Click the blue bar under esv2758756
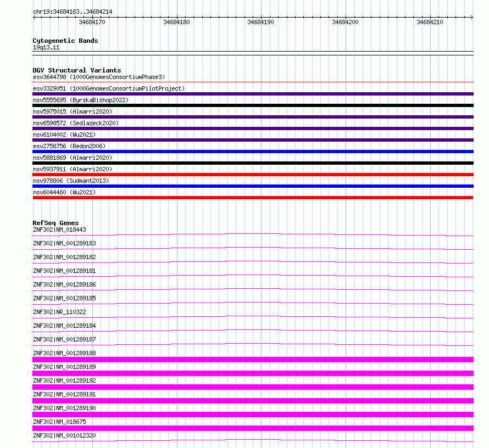This screenshot has width=489, height=448. point(253,152)
